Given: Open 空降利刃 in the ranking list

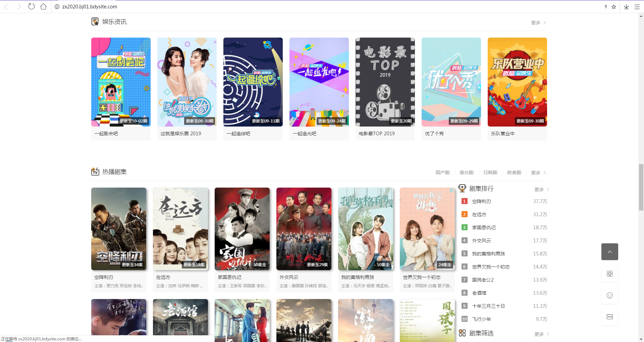Looking at the screenshot, I should [x=481, y=201].
